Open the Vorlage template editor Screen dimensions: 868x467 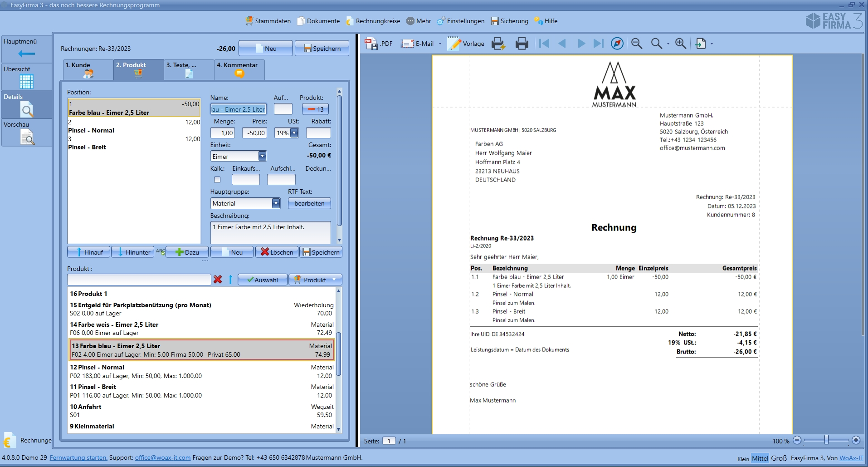pyautogui.click(x=466, y=44)
